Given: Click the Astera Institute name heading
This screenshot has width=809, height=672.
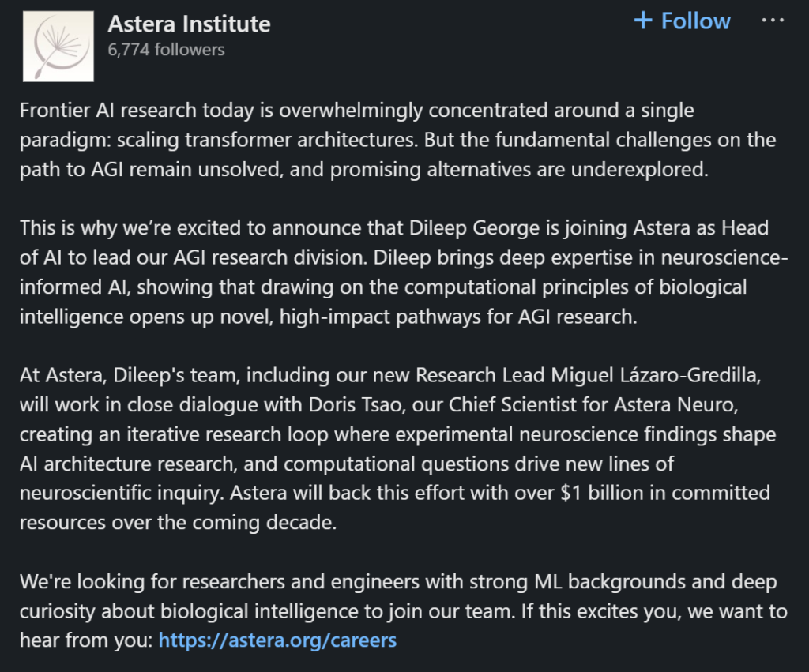Looking at the screenshot, I should coord(189,24).
